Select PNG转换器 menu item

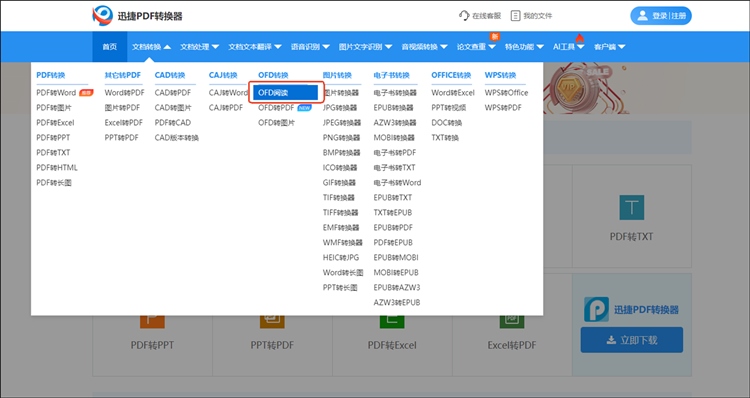tap(341, 138)
